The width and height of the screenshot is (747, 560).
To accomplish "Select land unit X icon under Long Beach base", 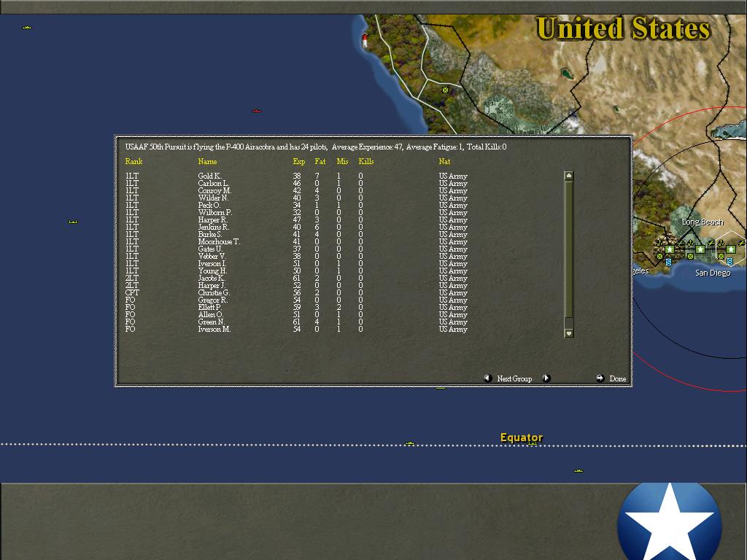I will (x=690, y=256).
